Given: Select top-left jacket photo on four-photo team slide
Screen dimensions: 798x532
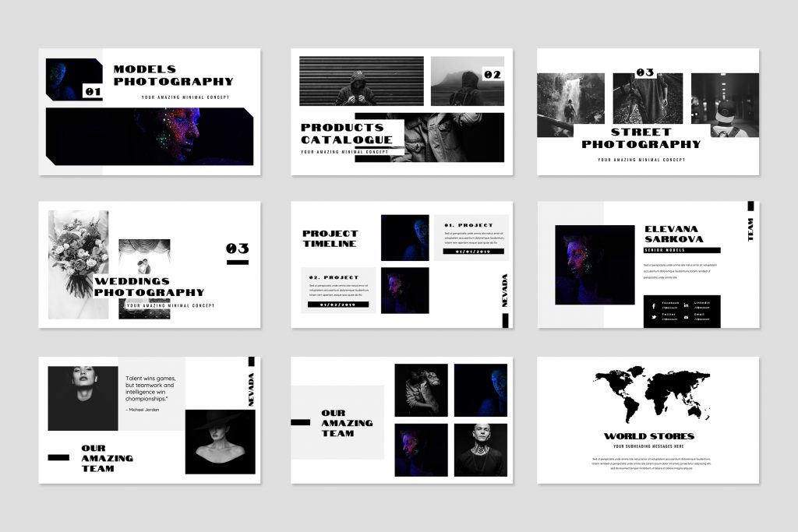Looking at the screenshot, I should 422,390.
